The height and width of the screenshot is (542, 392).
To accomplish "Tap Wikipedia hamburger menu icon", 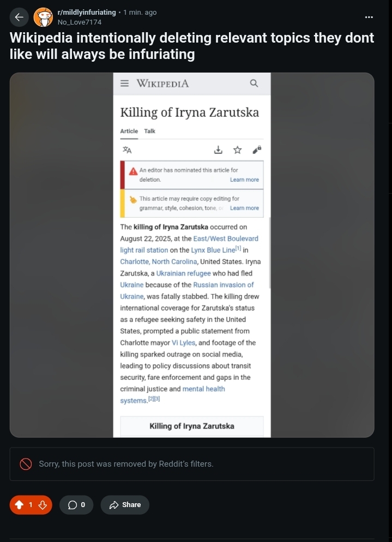I will pos(125,84).
